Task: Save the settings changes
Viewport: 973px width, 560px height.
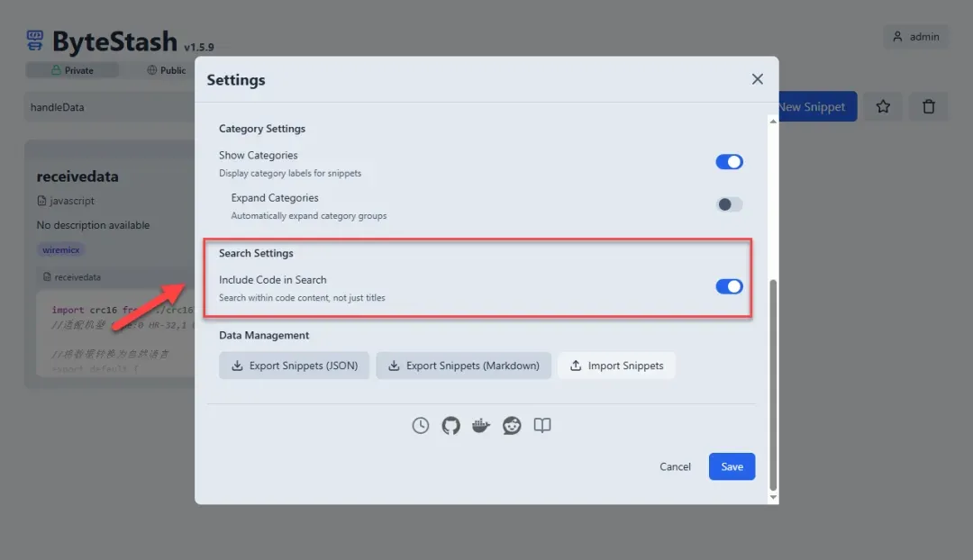Action: pyautogui.click(x=732, y=466)
